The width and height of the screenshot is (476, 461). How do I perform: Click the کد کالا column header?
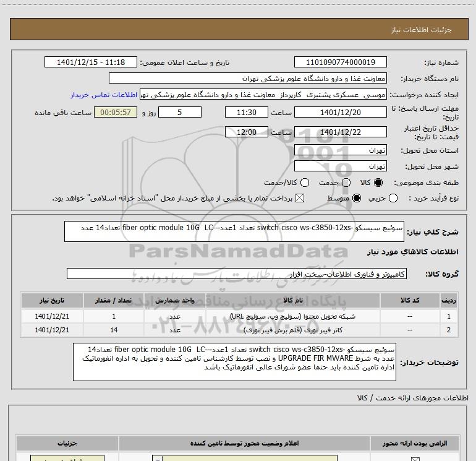pos(410,300)
